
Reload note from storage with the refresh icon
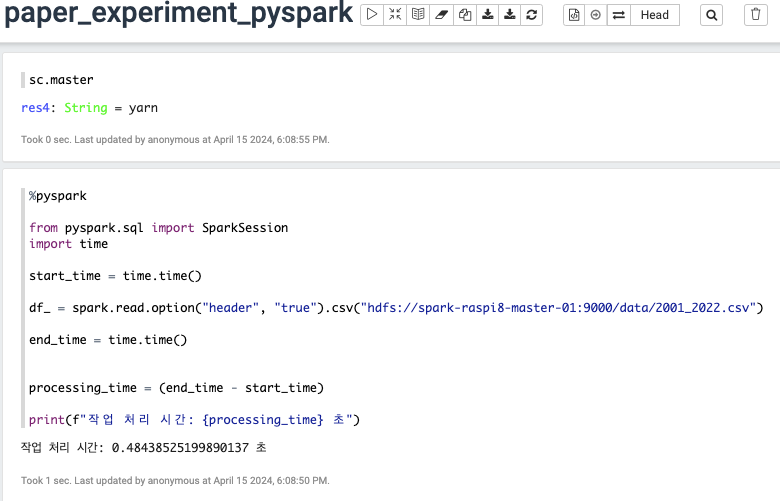pyautogui.click(x=531, y=14)
